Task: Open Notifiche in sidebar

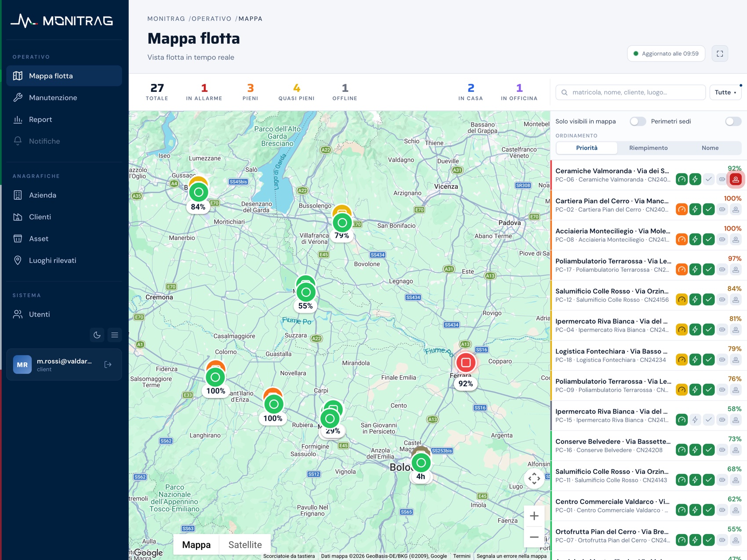Action: (64, 141)
